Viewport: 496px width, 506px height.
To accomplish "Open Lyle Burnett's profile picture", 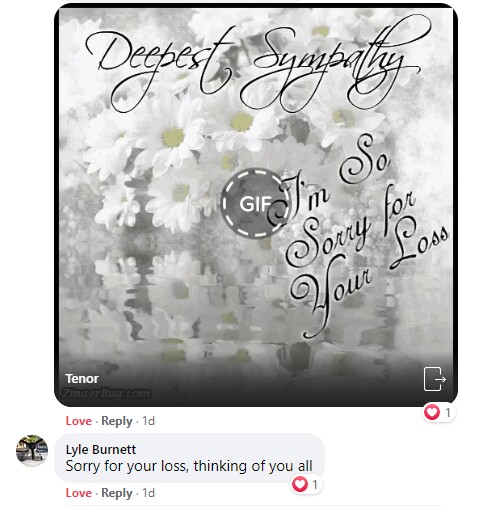I will [x=32, y=451].
